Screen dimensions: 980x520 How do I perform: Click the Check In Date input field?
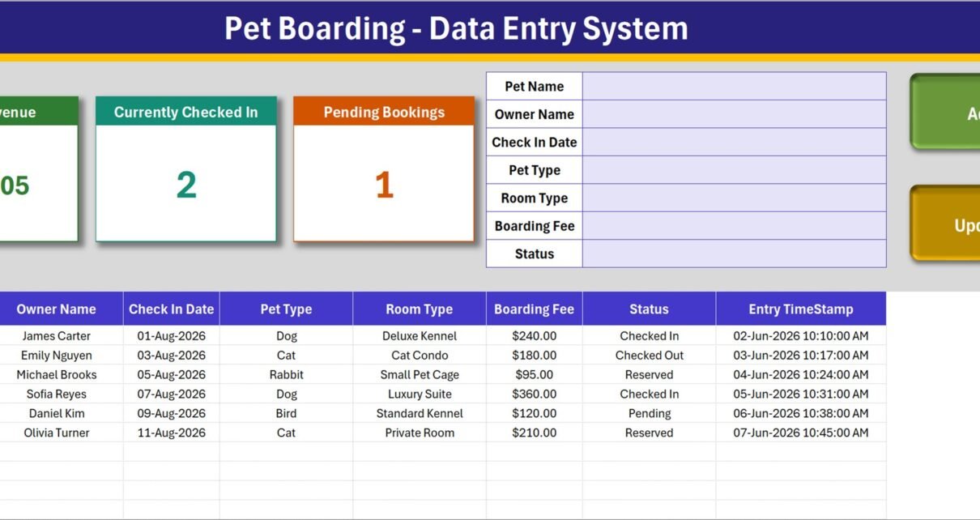734,142
